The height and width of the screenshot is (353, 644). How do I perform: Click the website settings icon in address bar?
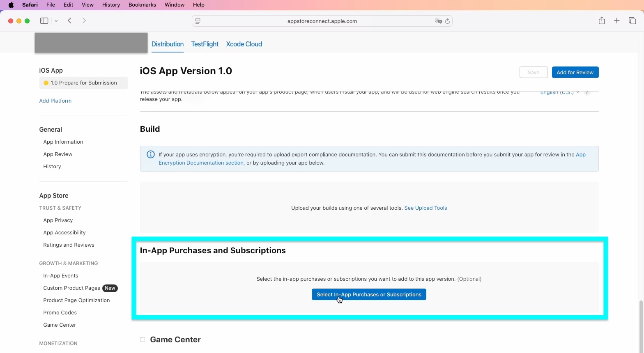point(198,21)
